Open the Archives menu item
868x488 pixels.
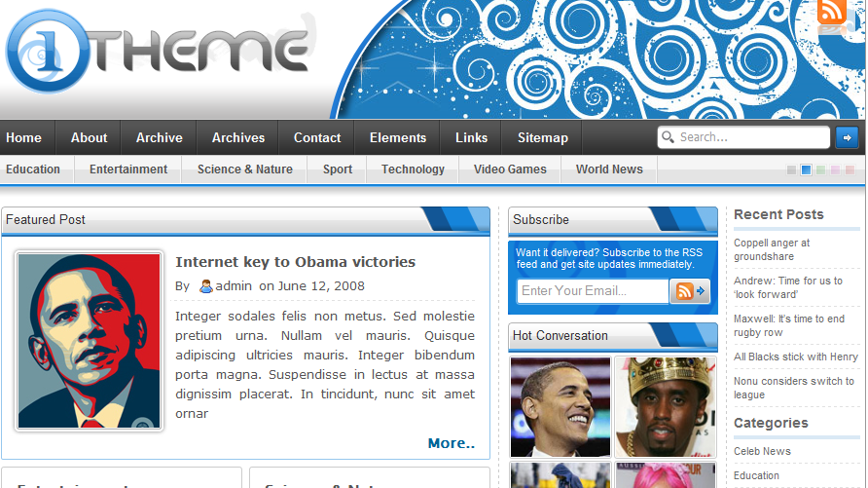click(x=238, y=138)
